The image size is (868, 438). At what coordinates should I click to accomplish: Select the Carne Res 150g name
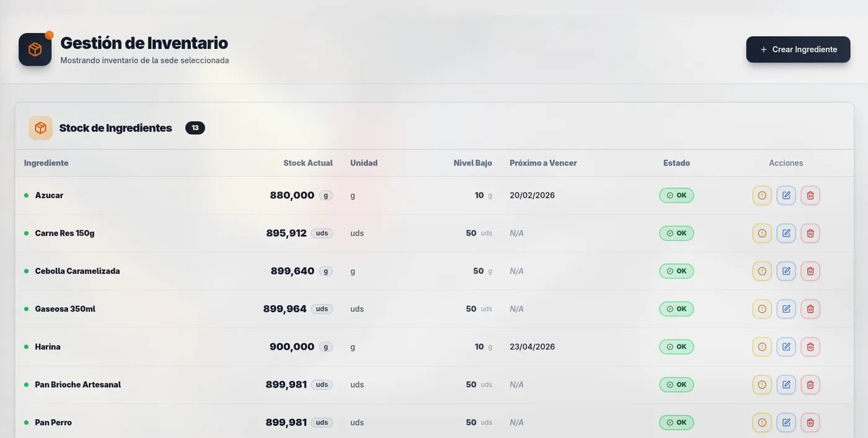64,233
